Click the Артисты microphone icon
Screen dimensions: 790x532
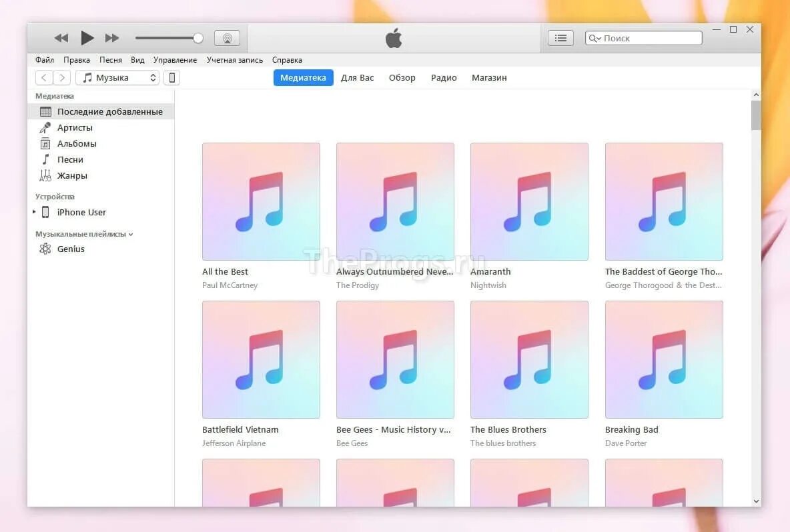[45, 127]
